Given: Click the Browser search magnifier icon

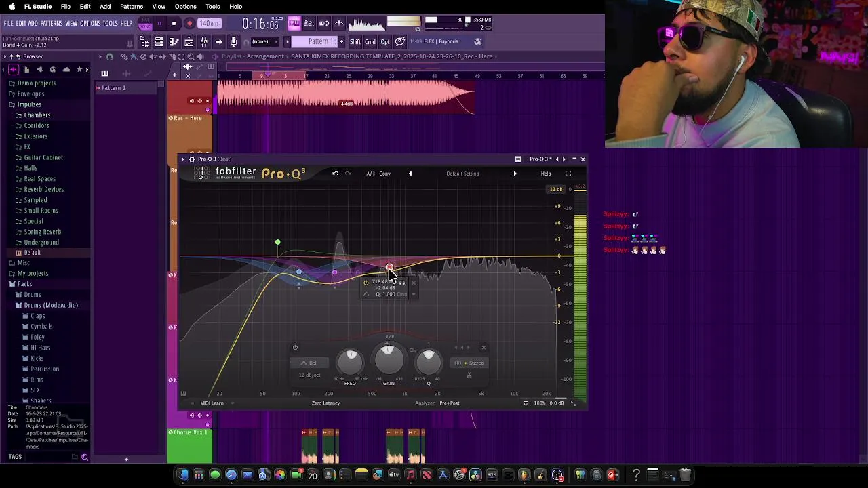Looking at the screenshot, I should coord(85,457).
